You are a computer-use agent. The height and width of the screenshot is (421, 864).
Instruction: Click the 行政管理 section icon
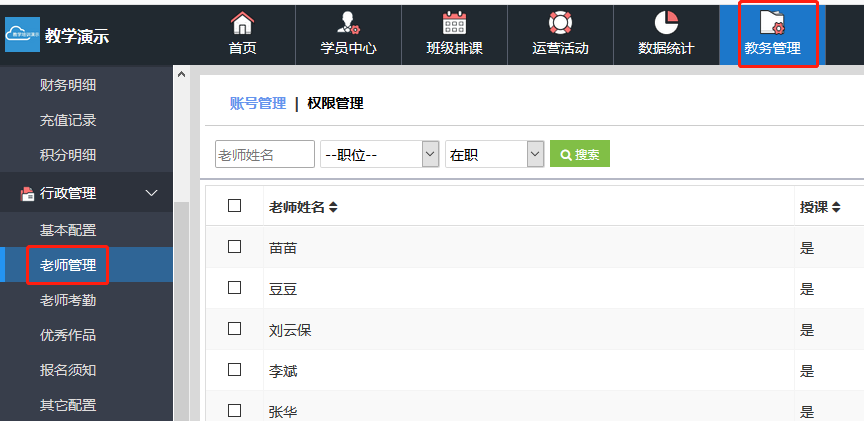pyautogui.click(x=27, y=193)
